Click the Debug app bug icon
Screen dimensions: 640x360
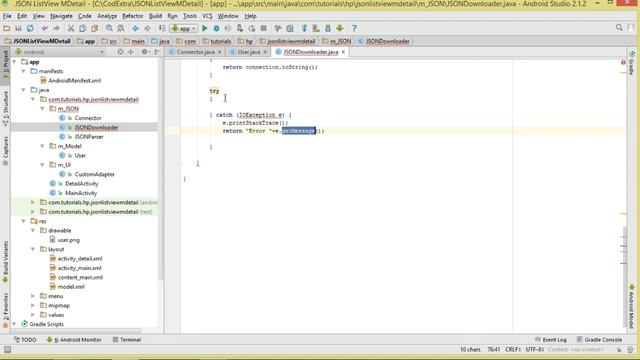tap(216, 28)
